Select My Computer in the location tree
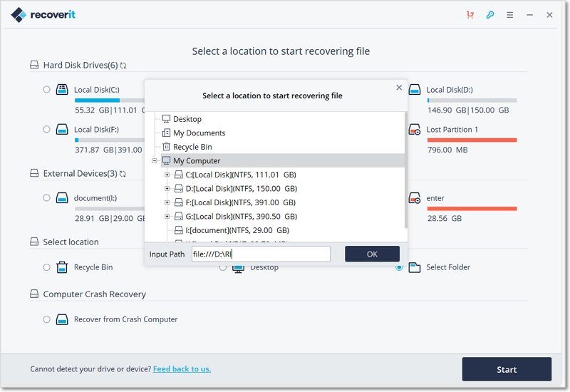Viewport: 570px width, 392px height. coord(283,160)
